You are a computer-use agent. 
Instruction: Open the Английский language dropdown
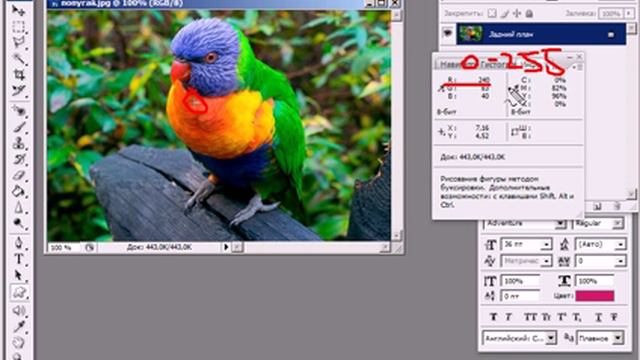coord(551,338)
